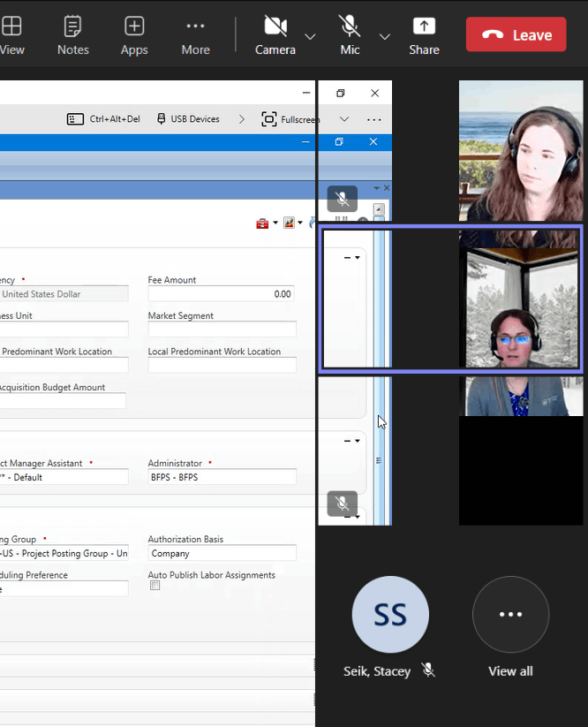Screen dimensions: 588x727
Task: Click the Acquisition Budget Amount field
Action: (x=63, y=400)
